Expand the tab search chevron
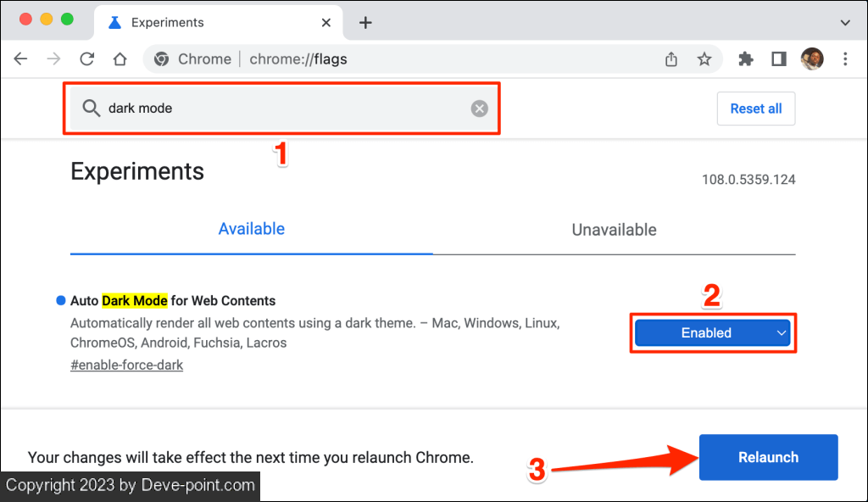Screen dimensions: 868x502 pyautogui.click(x=845, y=23)
